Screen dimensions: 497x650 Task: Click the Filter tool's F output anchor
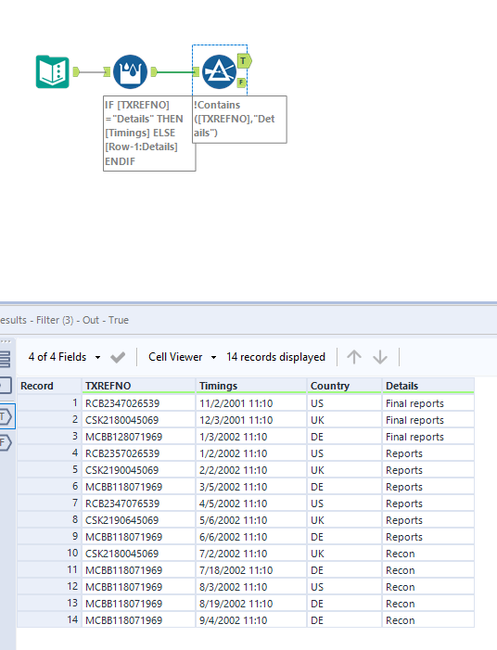click(x=242, y=82)
